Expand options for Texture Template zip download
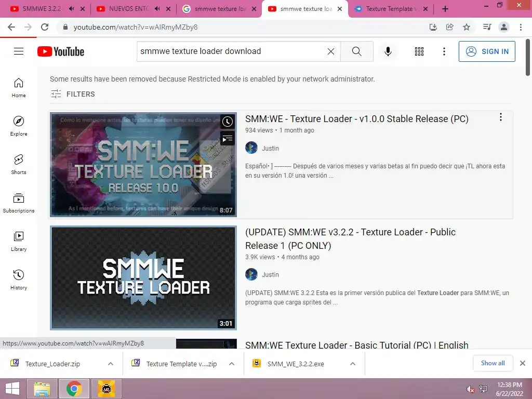 (232, 364)
